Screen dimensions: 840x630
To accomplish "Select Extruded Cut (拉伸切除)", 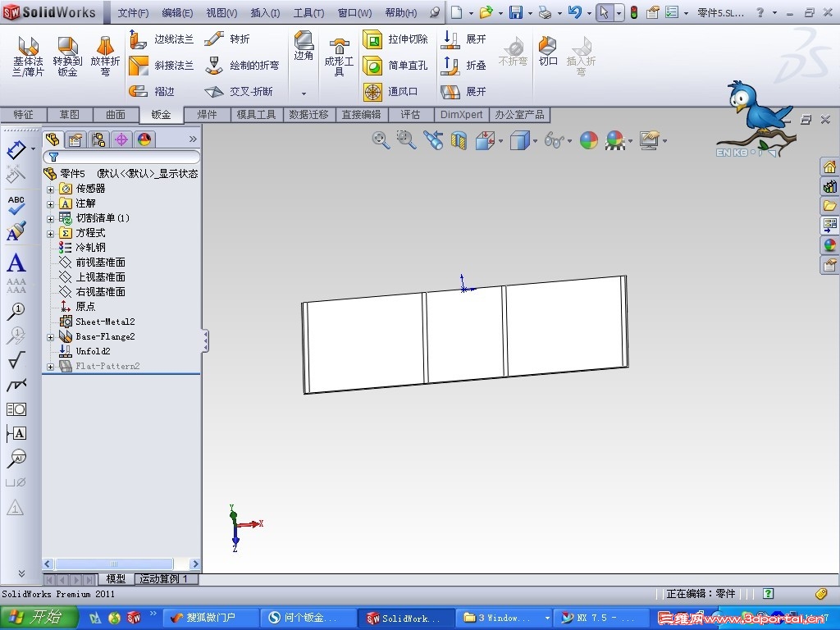I will [395, 39].
